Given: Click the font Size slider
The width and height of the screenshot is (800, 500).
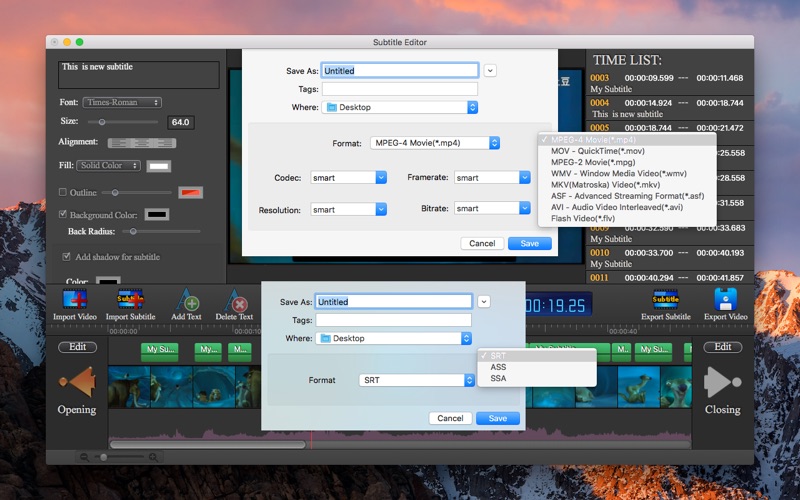Looking at the screenshot, I should (x=122, y=122).
